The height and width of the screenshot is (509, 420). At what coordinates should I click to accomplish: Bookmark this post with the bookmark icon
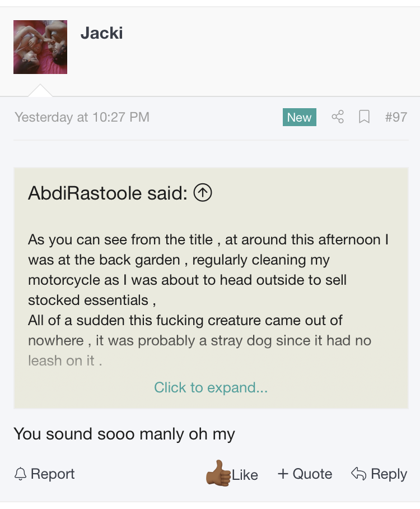coord(364,117)
